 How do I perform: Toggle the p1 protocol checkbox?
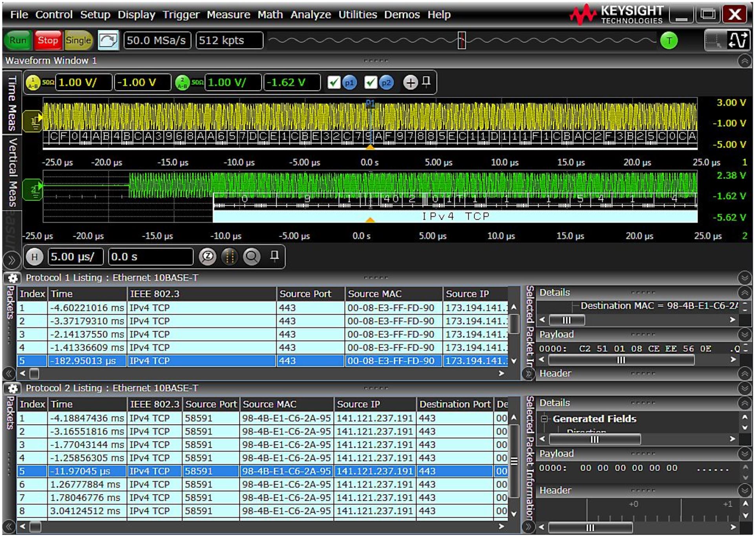point(334,83)
